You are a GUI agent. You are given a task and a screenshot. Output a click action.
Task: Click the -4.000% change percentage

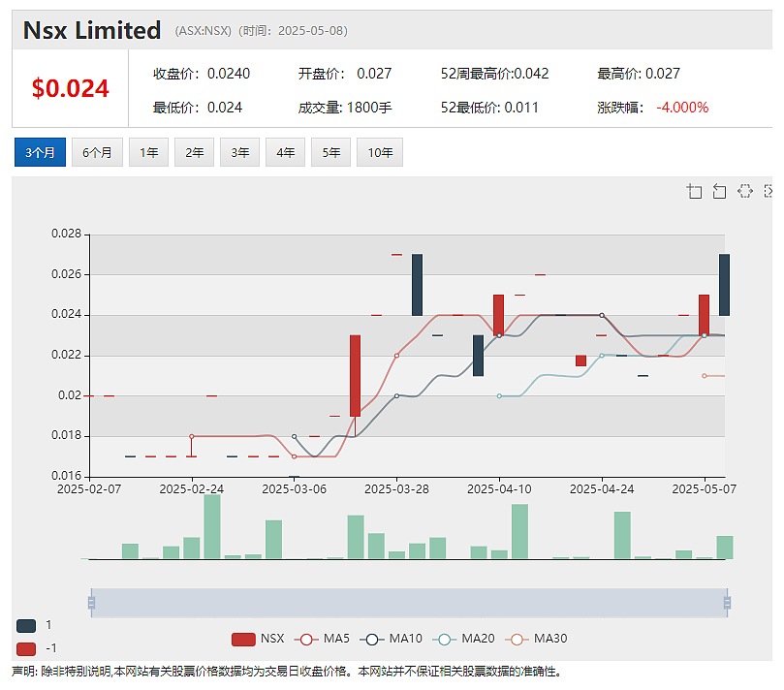(x=682, y=108)
